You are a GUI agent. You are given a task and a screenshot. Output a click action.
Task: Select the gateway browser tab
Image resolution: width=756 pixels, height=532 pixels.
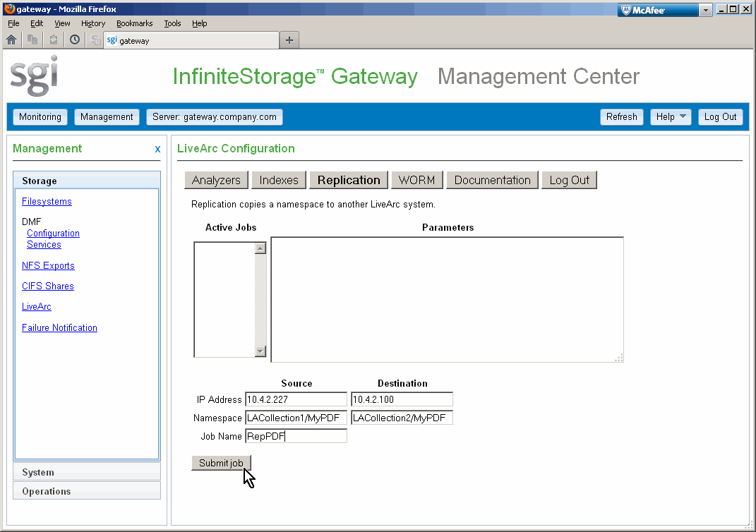coord(191,40)
